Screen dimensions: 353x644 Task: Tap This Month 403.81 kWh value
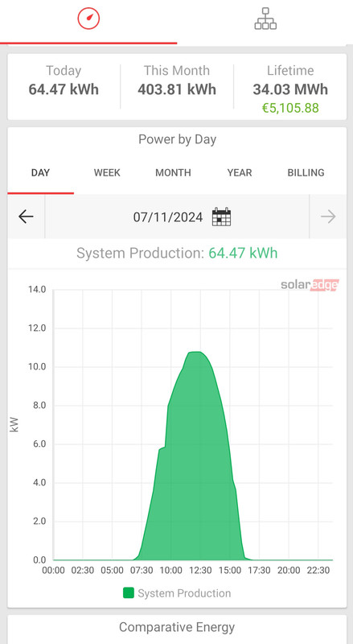click(x=177, y=89)
